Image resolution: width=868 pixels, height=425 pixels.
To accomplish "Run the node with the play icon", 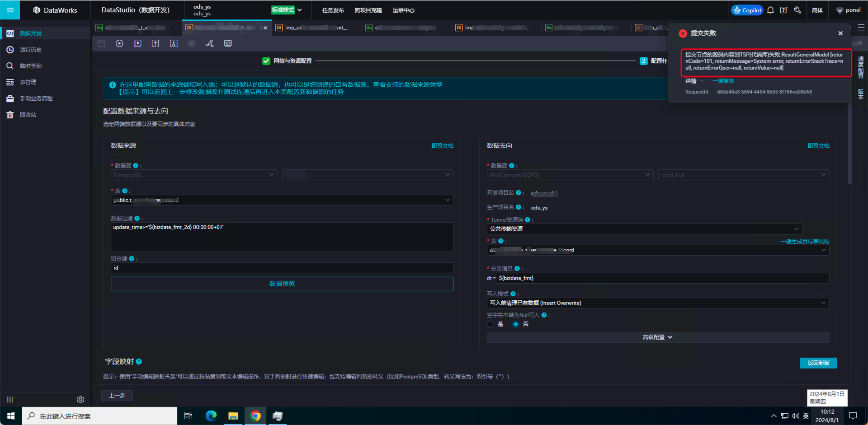I will pos(119,43).
